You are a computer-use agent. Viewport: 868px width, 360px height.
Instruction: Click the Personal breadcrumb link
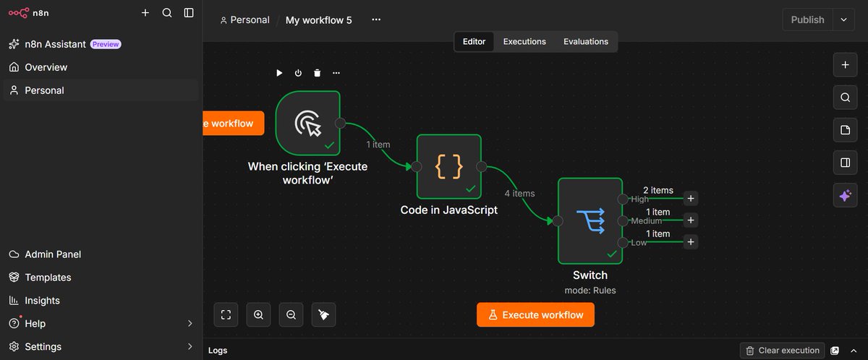(244, 20)
